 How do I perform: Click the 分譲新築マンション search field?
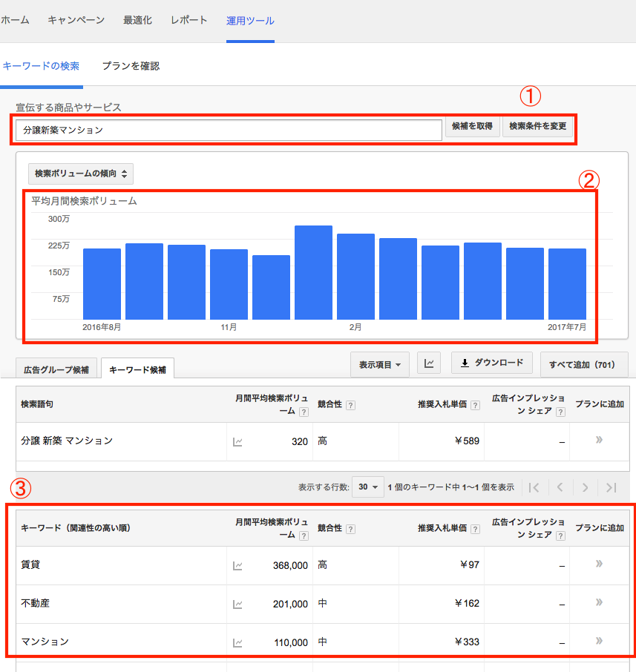pyautogui.click(x=229, y=130)
